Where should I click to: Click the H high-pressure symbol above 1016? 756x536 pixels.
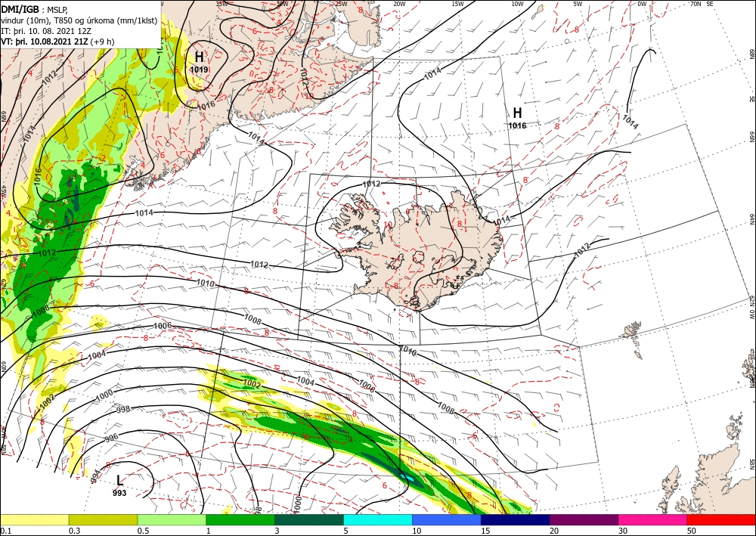(x=517, y=113)
